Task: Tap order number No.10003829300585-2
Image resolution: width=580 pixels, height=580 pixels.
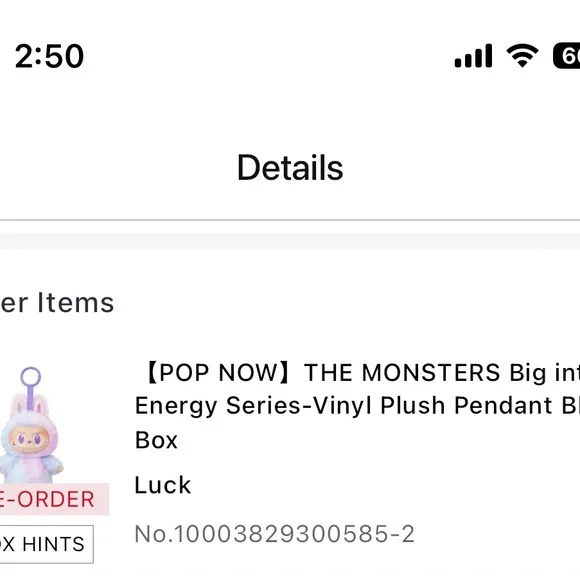Action: click(x=274, y=534)
